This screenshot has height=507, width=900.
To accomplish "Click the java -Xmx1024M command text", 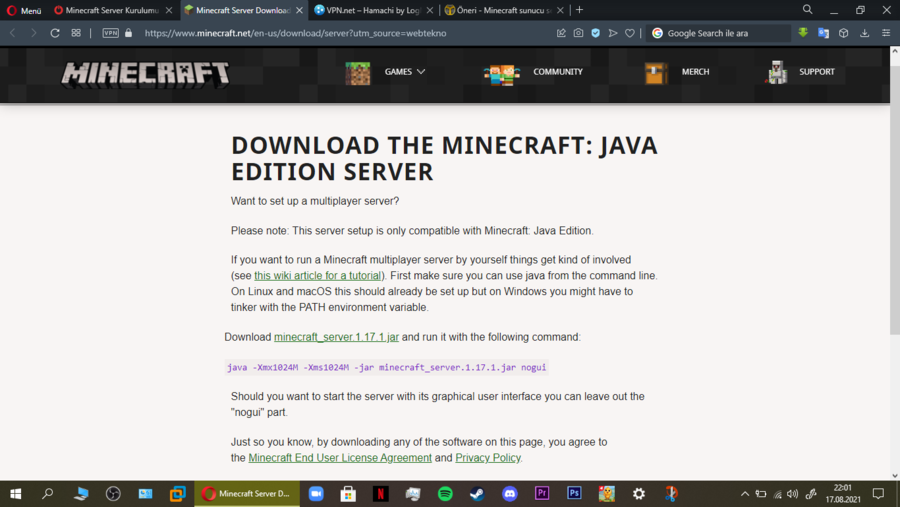I will pos(386,367).
